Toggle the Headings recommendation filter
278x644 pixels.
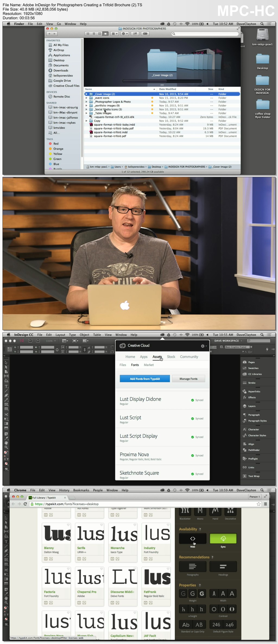[x=223, y=566]
